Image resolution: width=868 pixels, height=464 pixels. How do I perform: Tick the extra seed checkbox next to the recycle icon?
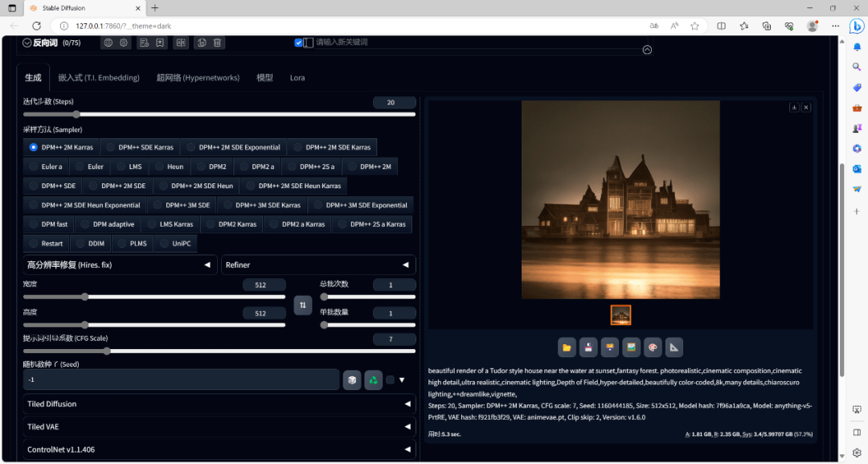391,380
